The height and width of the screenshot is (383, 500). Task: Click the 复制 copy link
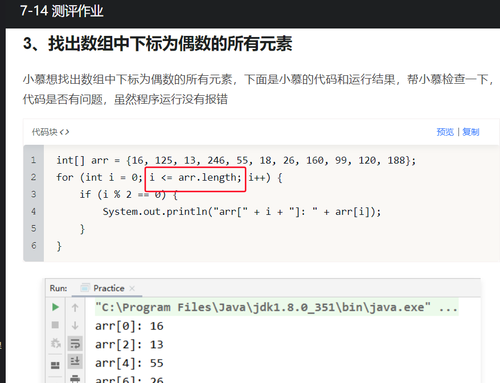[471, 132]
